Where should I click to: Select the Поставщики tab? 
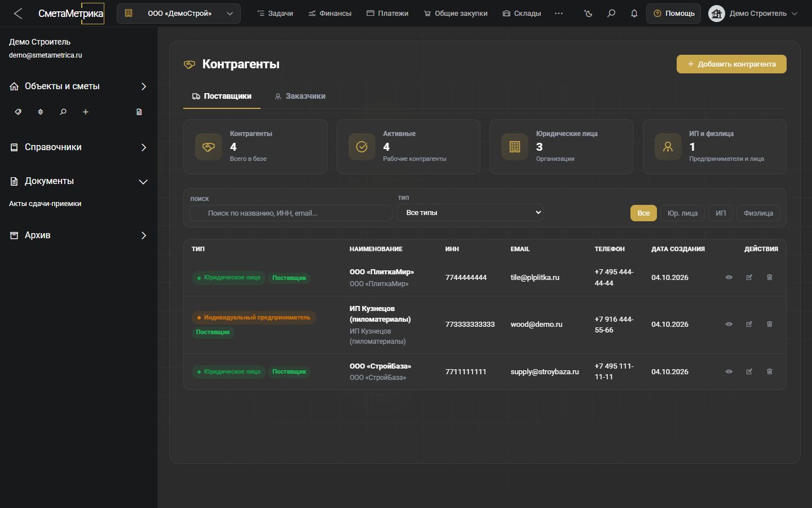(222, 97)
